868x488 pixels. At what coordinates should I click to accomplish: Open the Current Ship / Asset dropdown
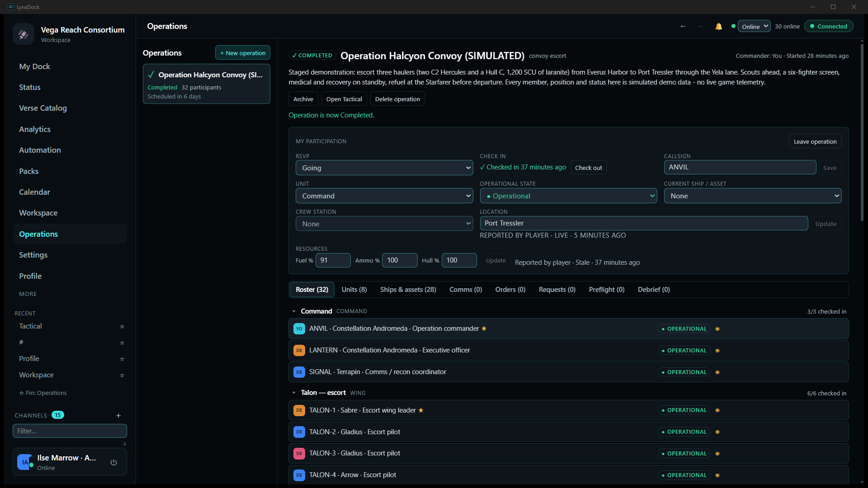pyautogui.click(x=752, y=196)
